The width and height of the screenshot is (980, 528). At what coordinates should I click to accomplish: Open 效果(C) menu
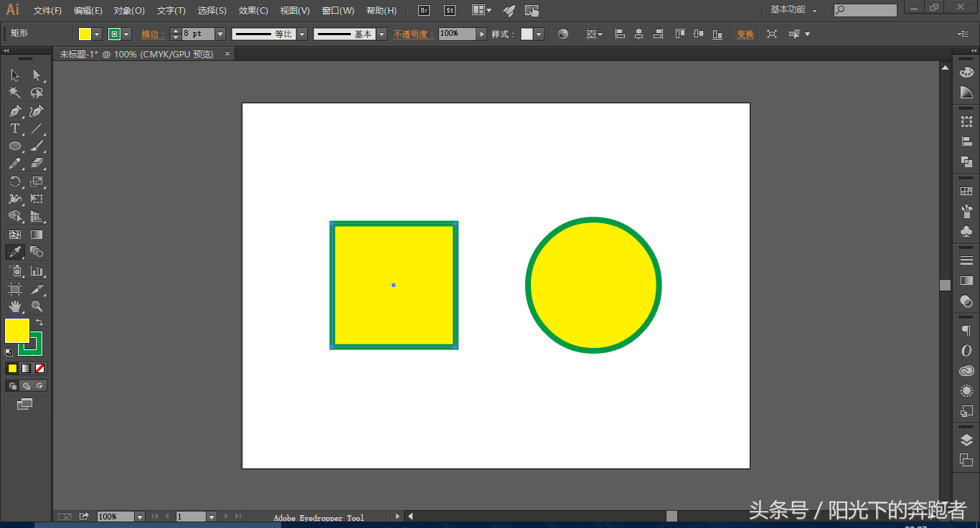coord(253,11)
